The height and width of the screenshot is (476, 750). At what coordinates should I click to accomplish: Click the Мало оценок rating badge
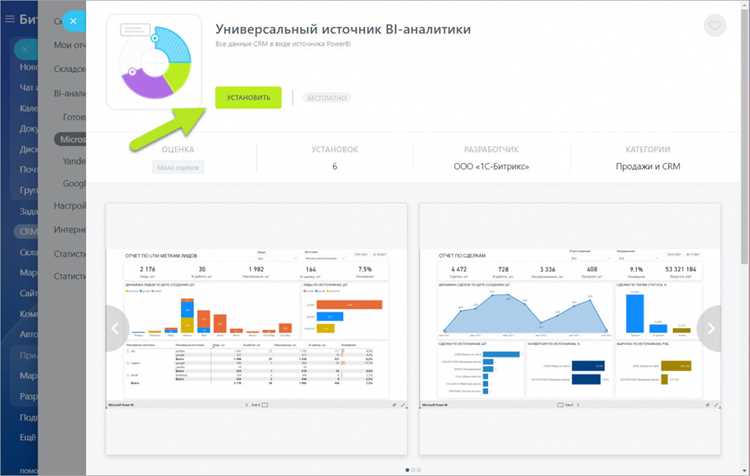[x=178, y=167]
